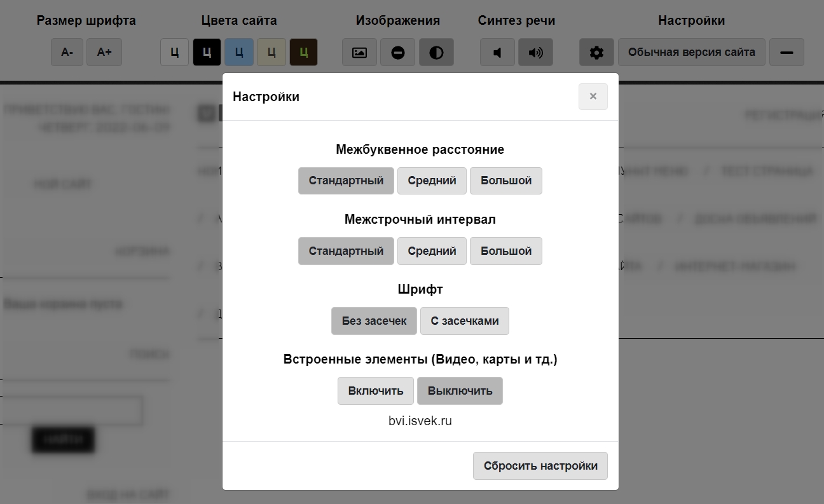Mute speech synthesis with quiet speaker icon

click(497, 52)
